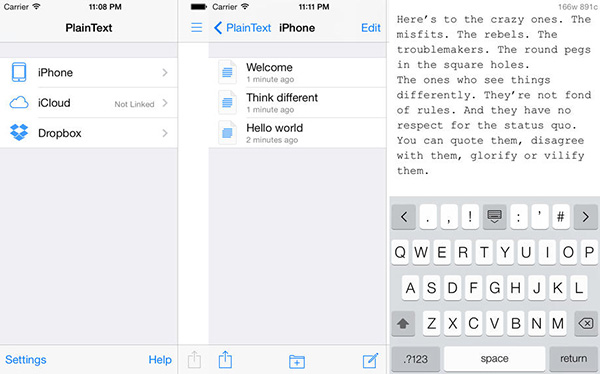
Task: Open the Welcome document
Action: [297, 72]
